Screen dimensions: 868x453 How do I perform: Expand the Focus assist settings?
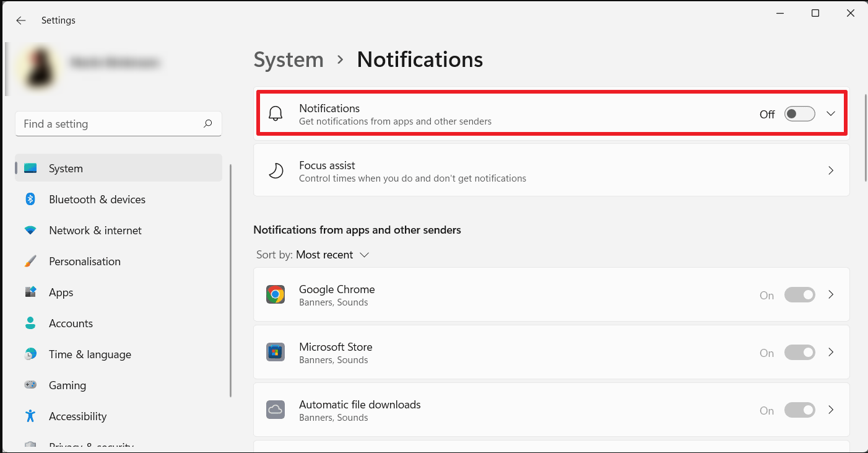(831, 170)
